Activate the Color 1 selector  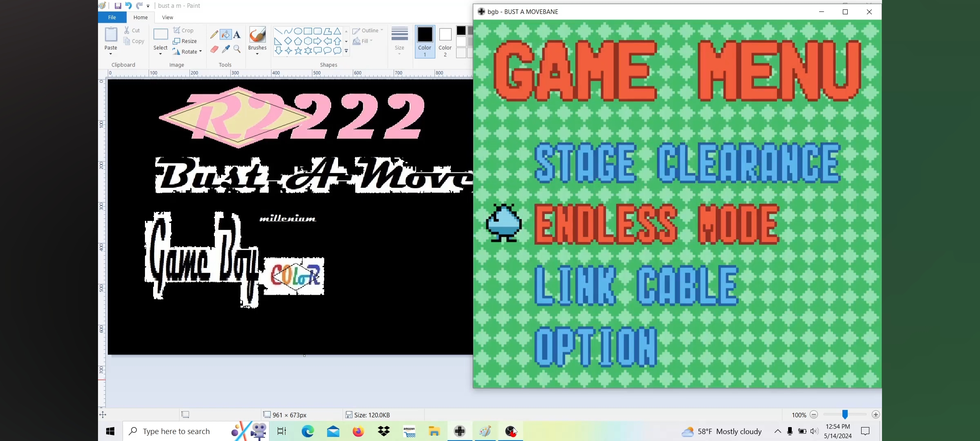point(425,42)
